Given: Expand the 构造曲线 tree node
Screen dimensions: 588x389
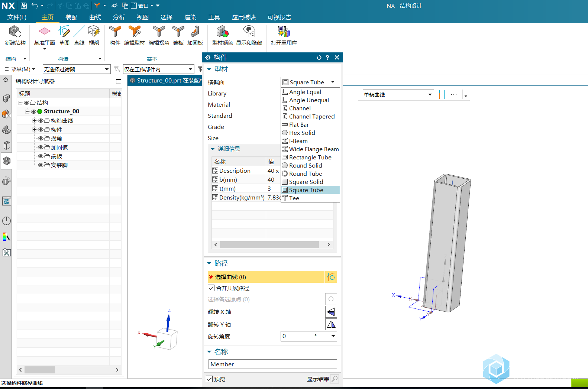Looking at the screenshot, I should [34, 120].
